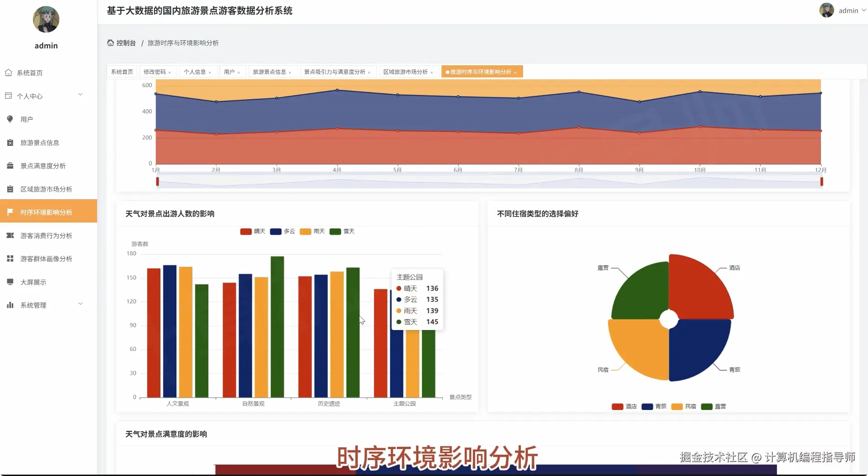
Task: Toggle 酒店 in the pie chart legend
Action: 624,406
